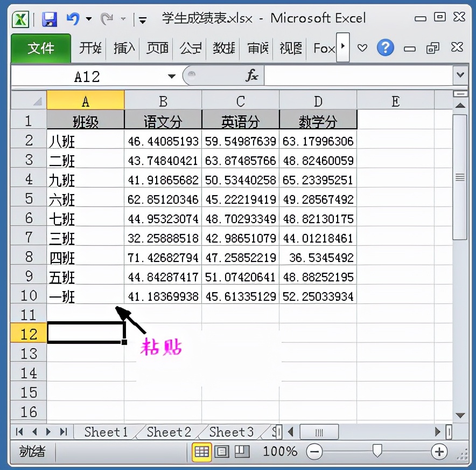The height and width of the screenshot is (470, 476).
Task: Open the Undo history dropdown
Action: point(88,18)
